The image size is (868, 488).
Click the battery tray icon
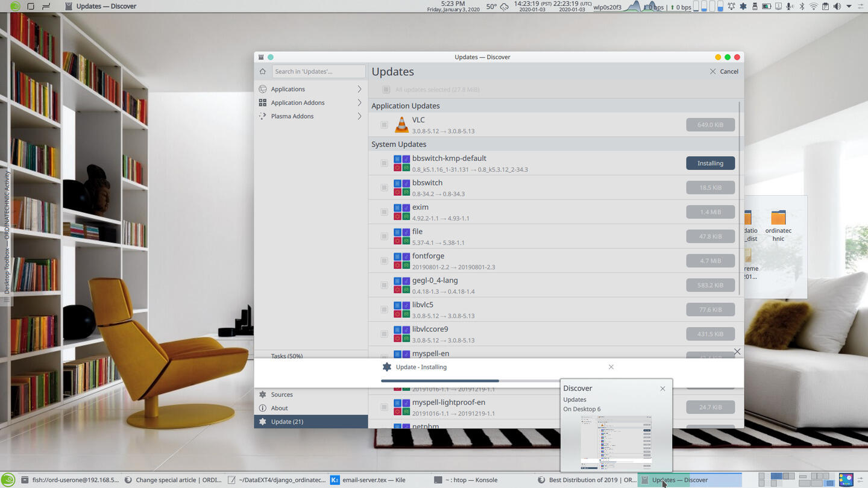click(x=767, y=7)
